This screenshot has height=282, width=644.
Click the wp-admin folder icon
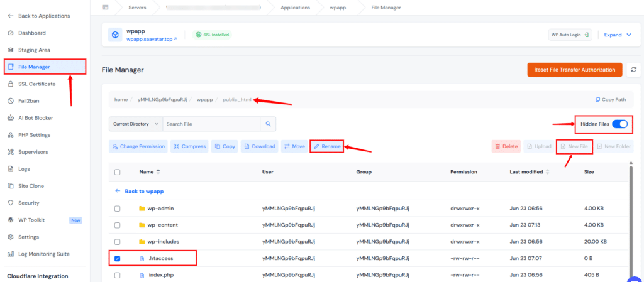click(142, 209)
